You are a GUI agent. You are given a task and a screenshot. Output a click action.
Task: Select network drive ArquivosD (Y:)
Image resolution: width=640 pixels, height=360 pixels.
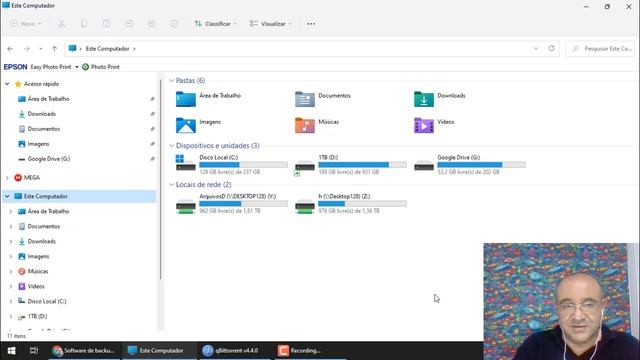[231, 203]
